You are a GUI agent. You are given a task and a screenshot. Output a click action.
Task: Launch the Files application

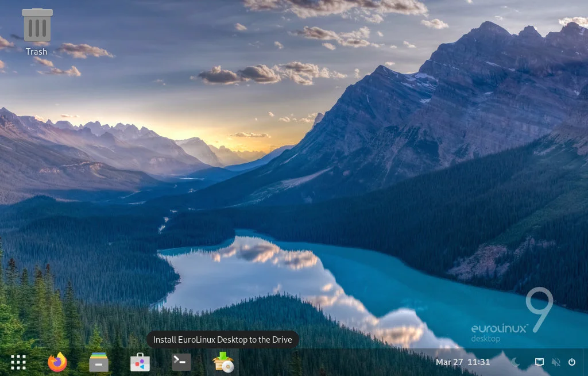(x=98, y=362)
